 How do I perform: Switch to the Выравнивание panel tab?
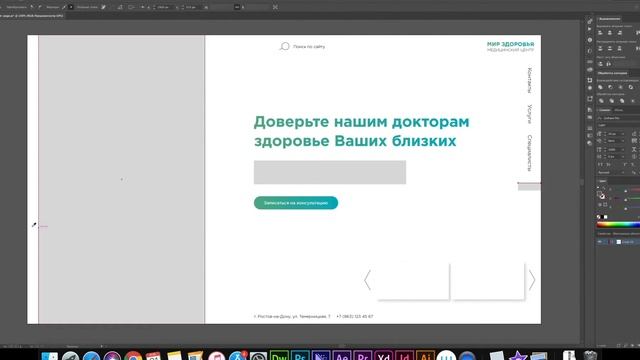pos(610,19)
